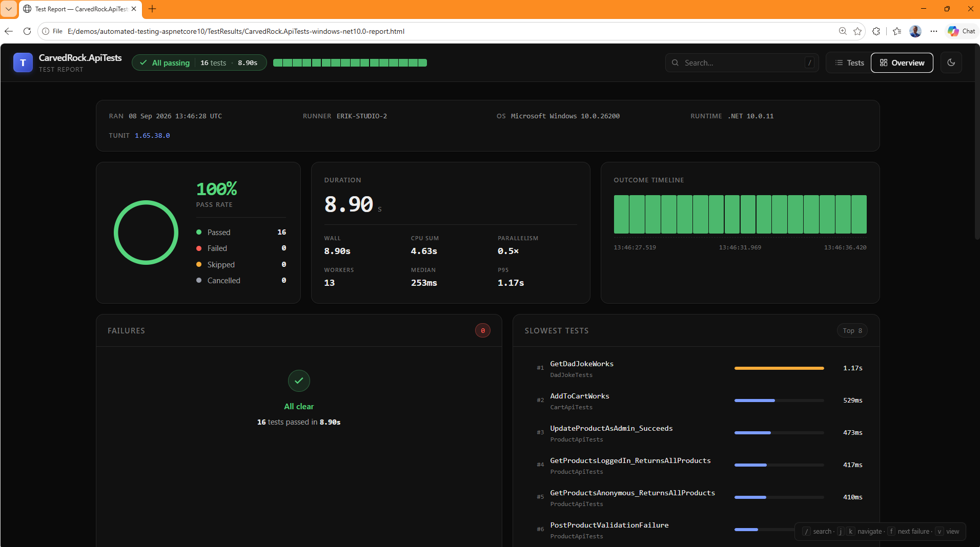This screenshot has height=547, width=980.
Task: Open the GetDadJokeWorks slowest test row
Action: (x=696, y=368)
